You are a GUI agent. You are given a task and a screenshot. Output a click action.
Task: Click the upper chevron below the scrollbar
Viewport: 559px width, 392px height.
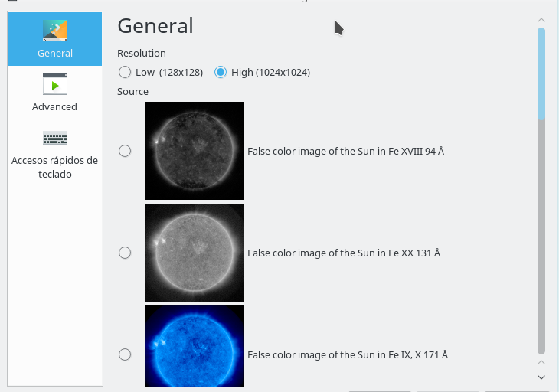pyautogui.click(x=541, y=362)
